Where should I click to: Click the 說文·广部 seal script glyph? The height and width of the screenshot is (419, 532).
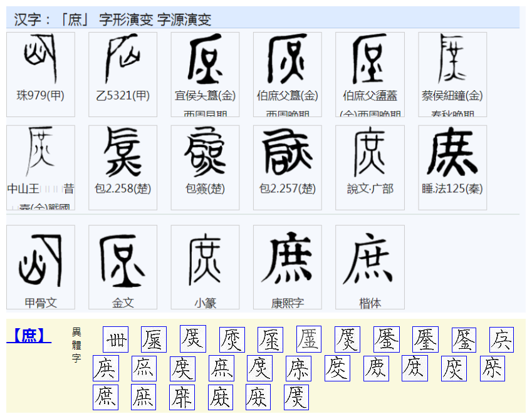pos(370,153)
